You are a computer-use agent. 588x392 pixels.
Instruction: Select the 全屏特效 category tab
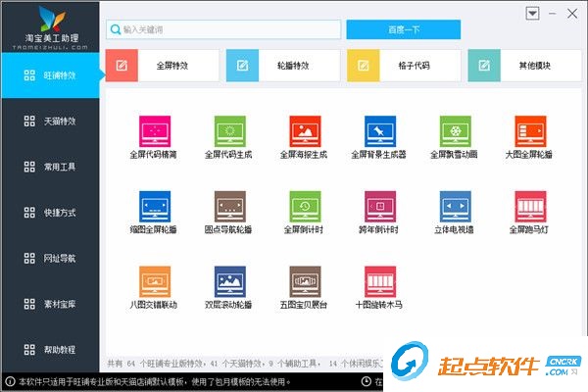tap(162, 66)
